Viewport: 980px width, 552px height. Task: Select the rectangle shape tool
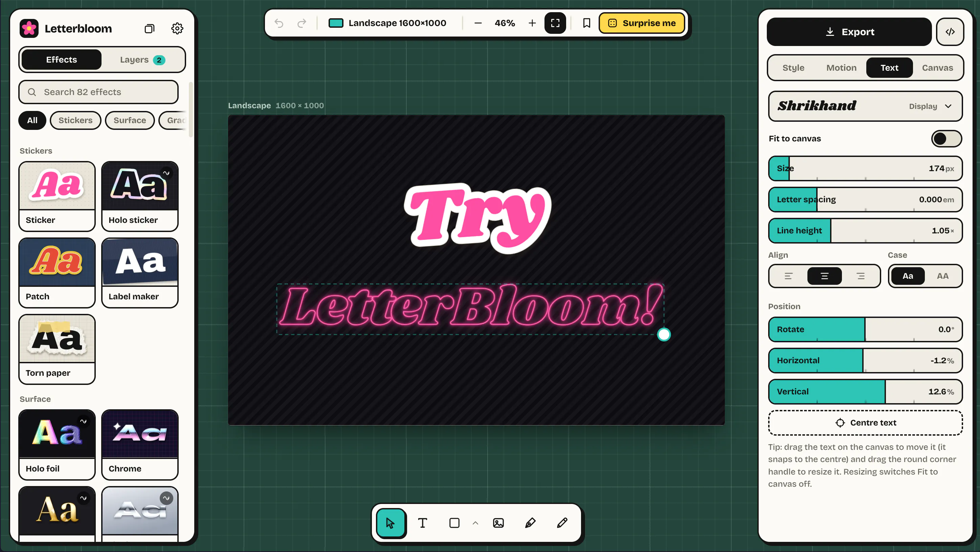pyautogui.click(x=454, y=523)
